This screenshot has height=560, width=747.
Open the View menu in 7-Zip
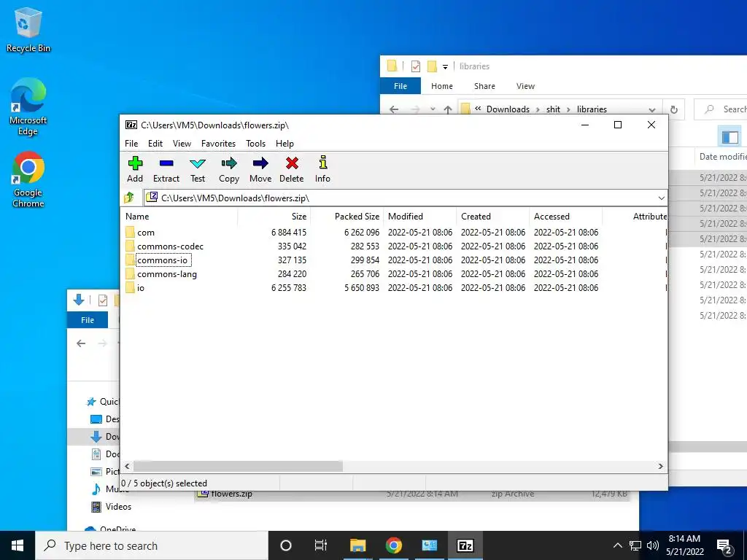182,144
